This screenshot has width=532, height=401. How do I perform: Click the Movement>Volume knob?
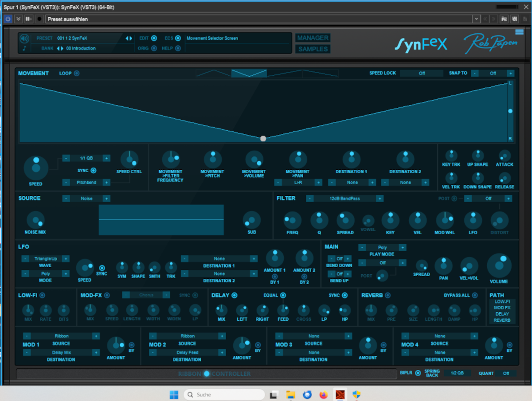(254, 160)
